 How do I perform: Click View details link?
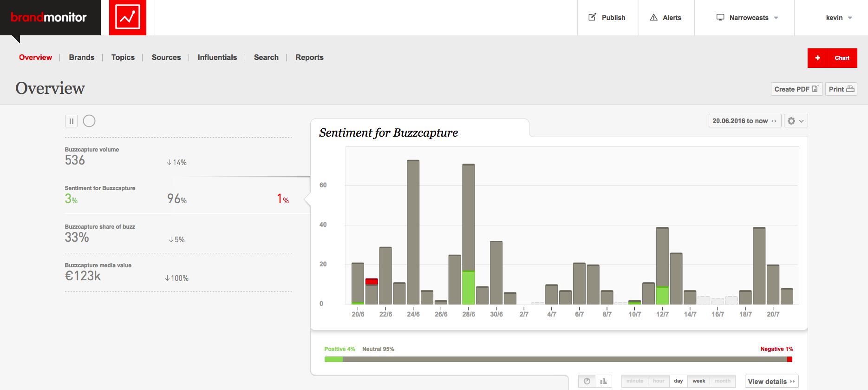pyautogui.click(x=771, y=382)
